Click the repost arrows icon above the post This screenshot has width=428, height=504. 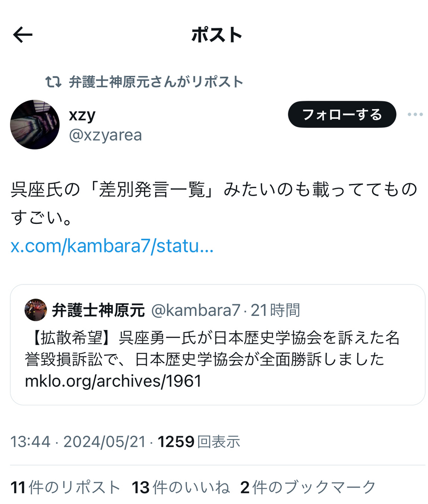[53, 82]
